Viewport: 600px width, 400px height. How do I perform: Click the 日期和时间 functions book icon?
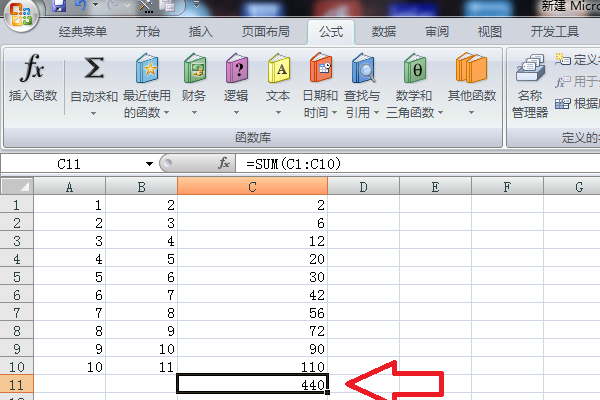tap(321, 68)
